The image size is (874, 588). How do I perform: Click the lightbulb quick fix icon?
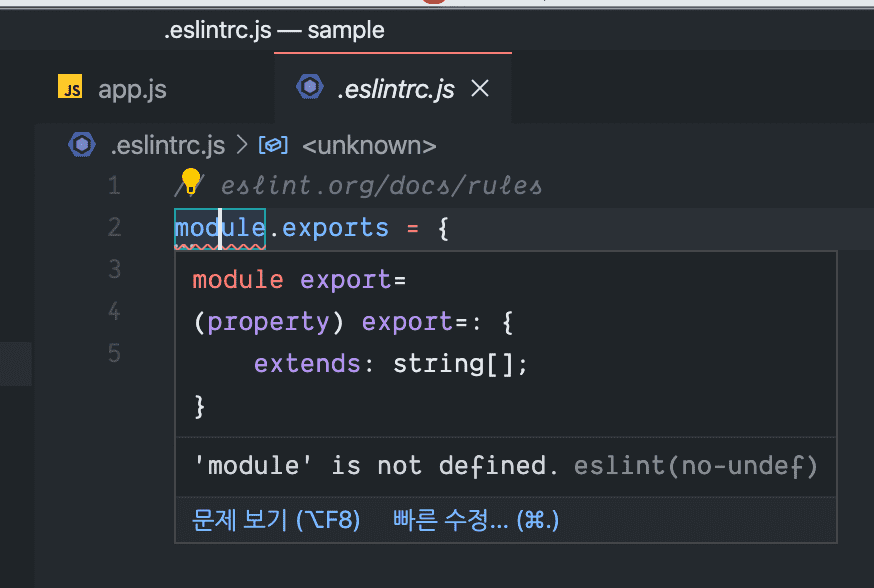pos(190,181)
